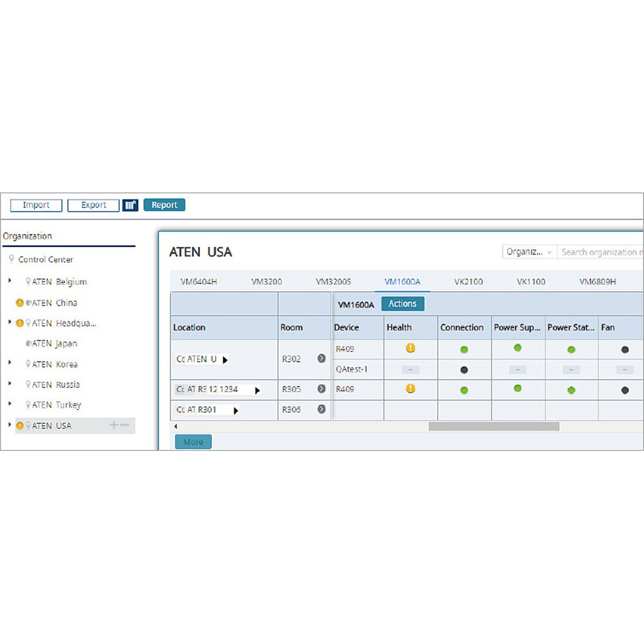This screenshot has height=644, width=644.
Task: Toggle the status indicator next to ATEN Japan
Action: pos(28,343)
